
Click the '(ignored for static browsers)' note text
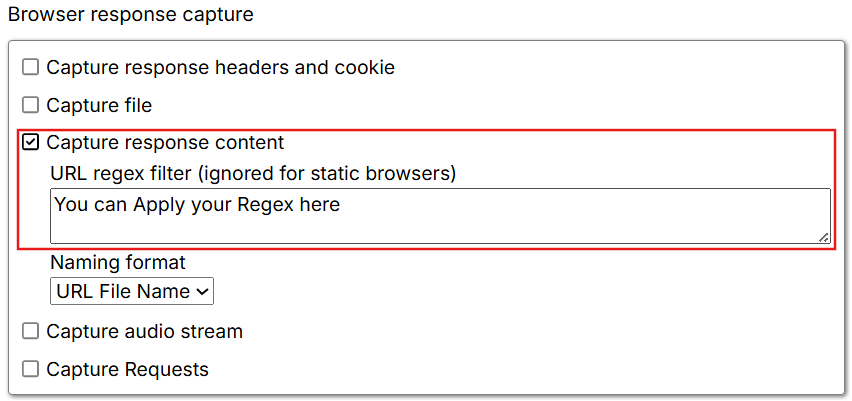326,174
